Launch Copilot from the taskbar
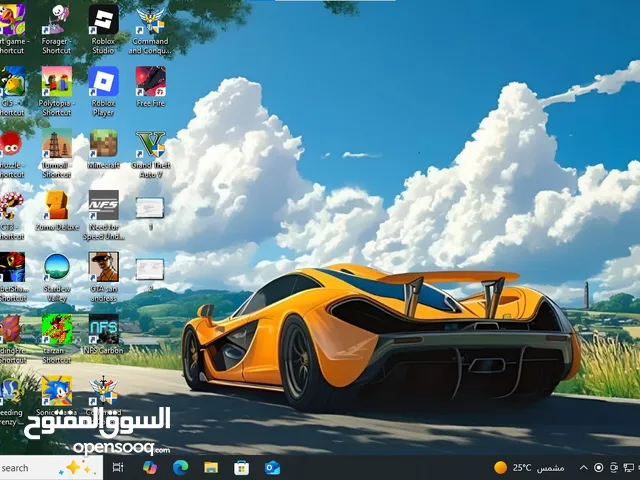 (150, 467)
